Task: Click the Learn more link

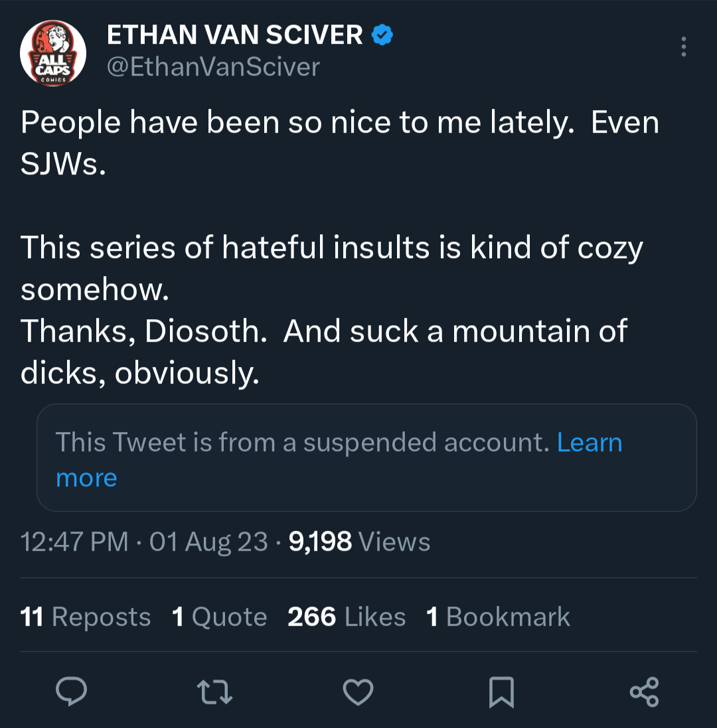Action: click(x=589, y=443)
